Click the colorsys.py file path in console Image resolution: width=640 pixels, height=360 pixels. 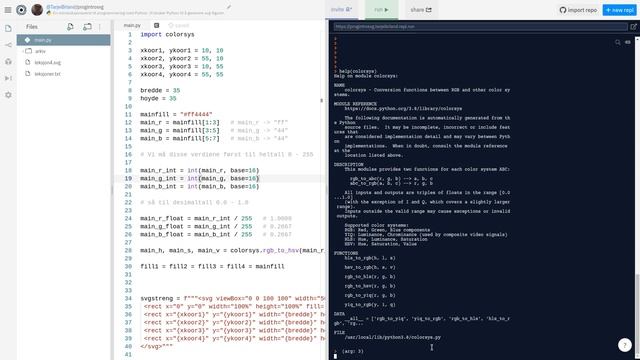(x=393, y=338)
